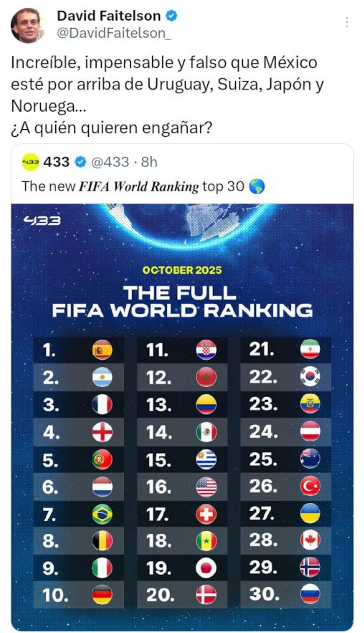The height and width of the screenshot is (633, 364).
Task: Click the quoted text 'The new FIFA World Ranking'
Action: [110, 187]
